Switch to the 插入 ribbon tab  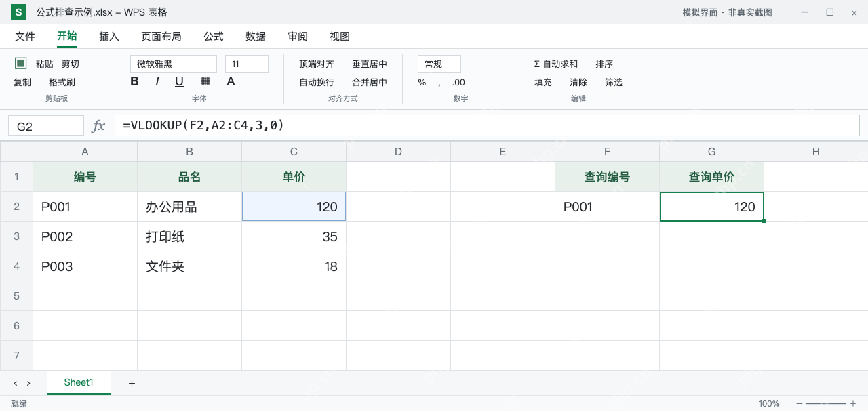(109, 37)
